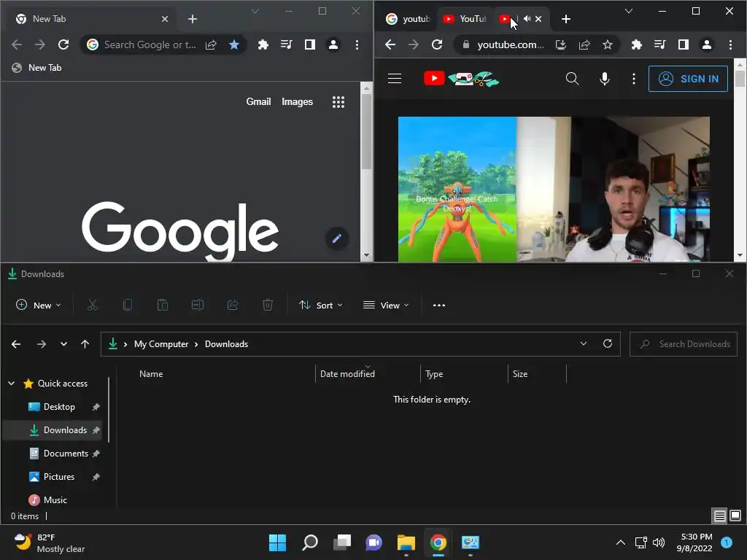Go back in YouTube Chrome window
The height and width of the screenshot is (560, 747).
(x=390, y=44)
